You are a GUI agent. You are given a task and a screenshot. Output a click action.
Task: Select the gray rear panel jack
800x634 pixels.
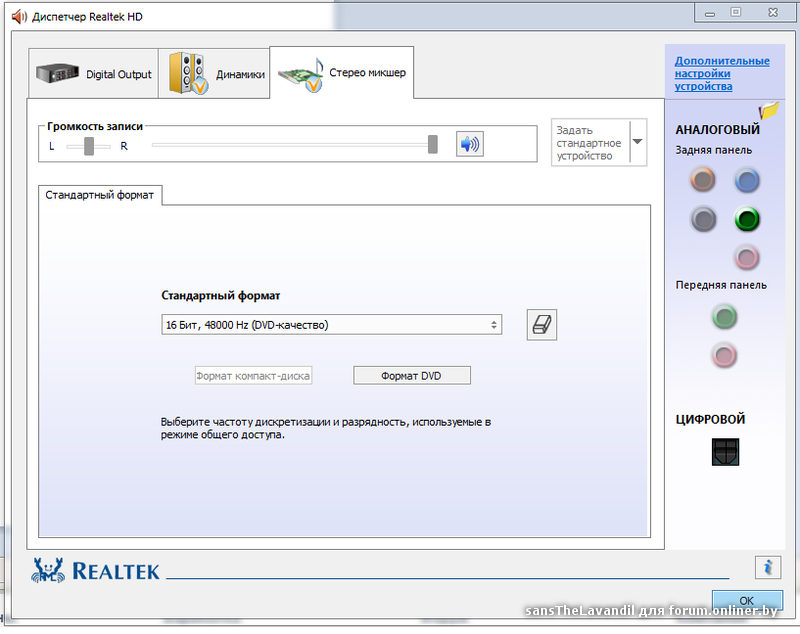click(x=704, y=219)
